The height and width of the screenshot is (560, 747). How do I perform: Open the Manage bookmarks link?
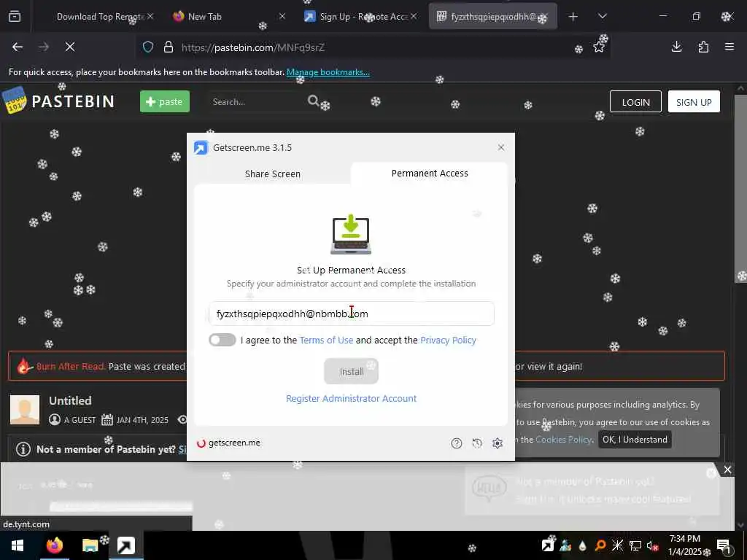pyautogui.click(x=328, y=72)
